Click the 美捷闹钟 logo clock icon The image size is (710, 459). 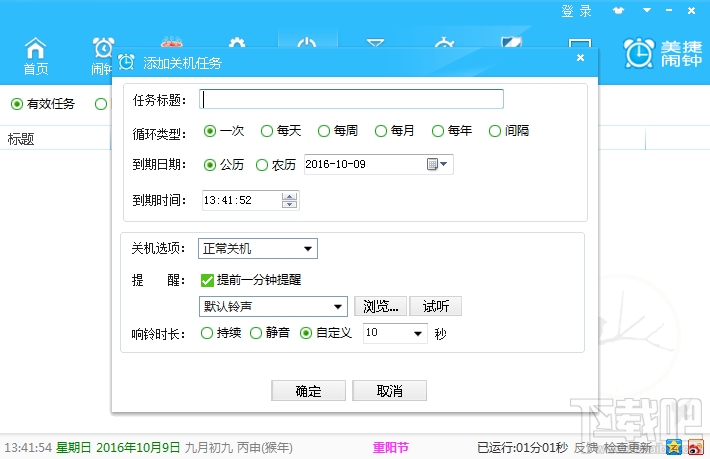639,53
